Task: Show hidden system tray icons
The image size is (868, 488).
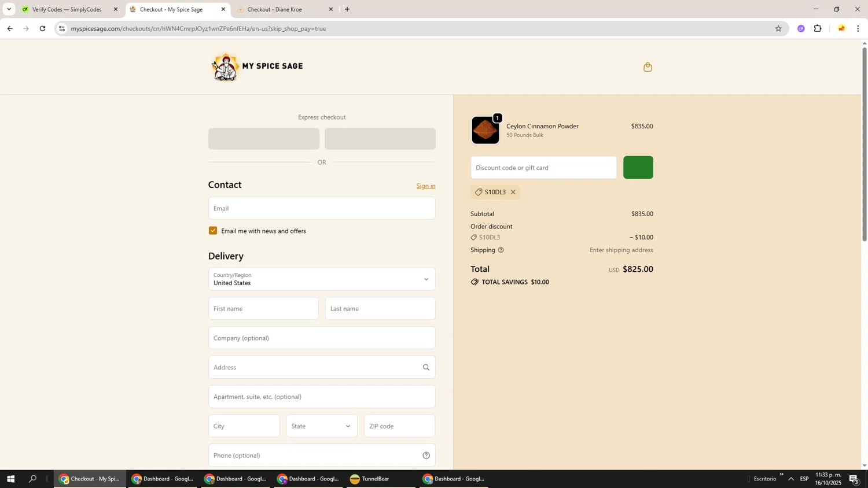Action: click(x=791, y=479)
